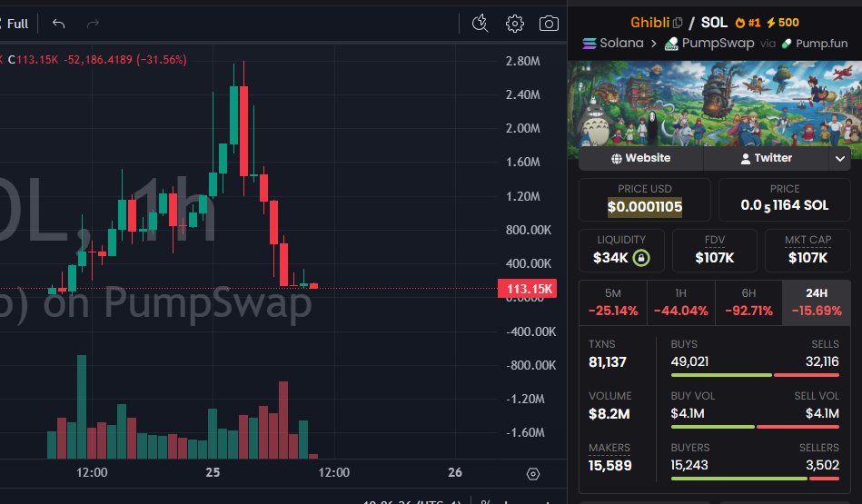Click the SELLS count 32,116
The height and width of the screenshot is (504, 862).
[x=822, y=361]
